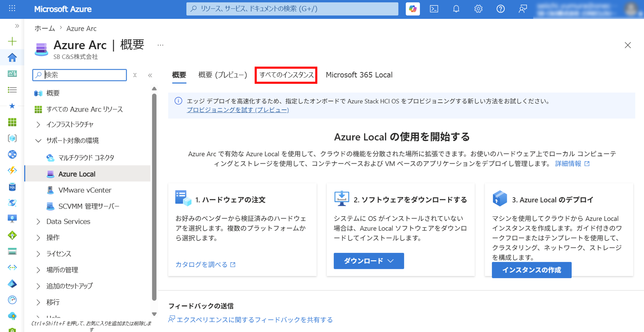
Task: Expand インフラストラクチャ section
Action: [x=38, y=125]
